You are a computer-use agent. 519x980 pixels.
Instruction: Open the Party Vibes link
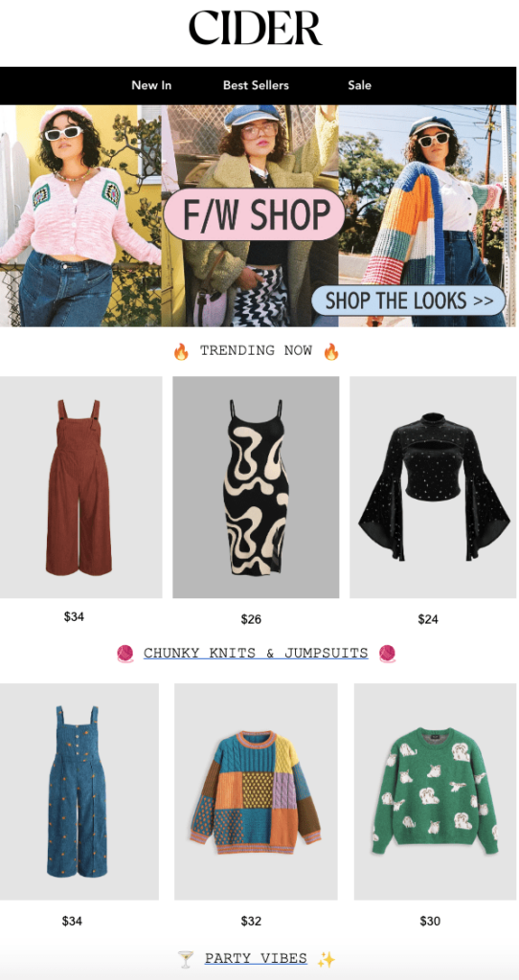(256, 958)
